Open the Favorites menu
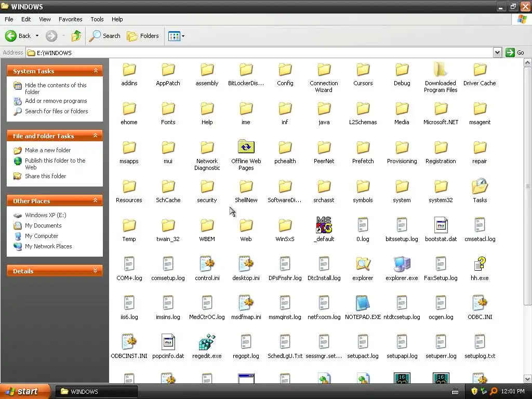Screen dimensions: 532x399 point(70,19)
